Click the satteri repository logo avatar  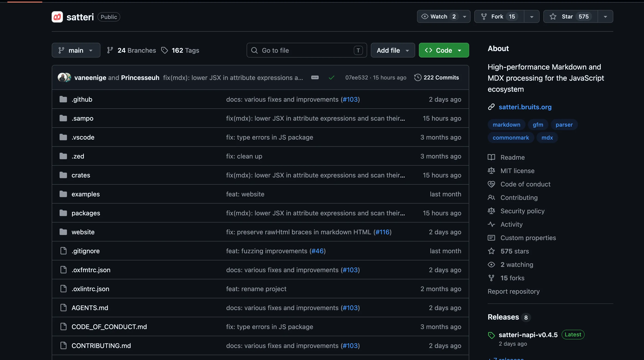(x=57, y=17)
